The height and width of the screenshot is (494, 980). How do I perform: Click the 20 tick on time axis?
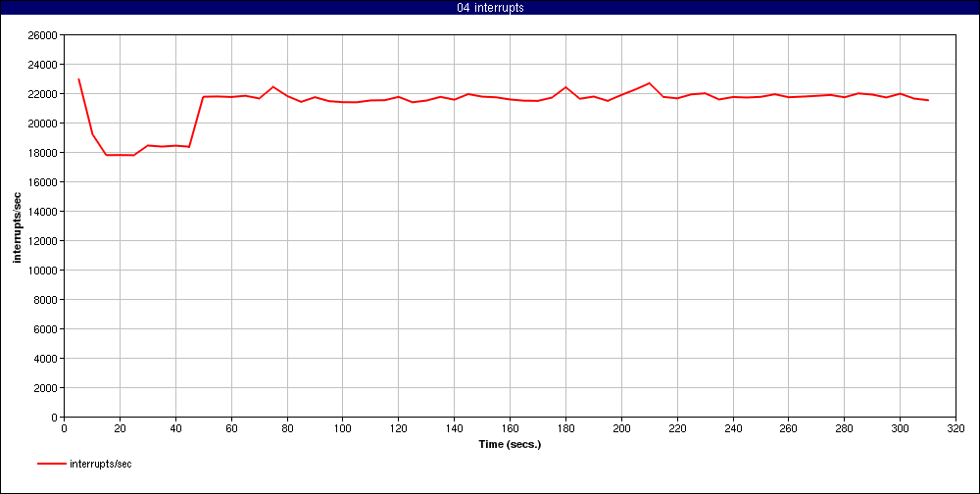pyautogui.click(x=120, y=429)
